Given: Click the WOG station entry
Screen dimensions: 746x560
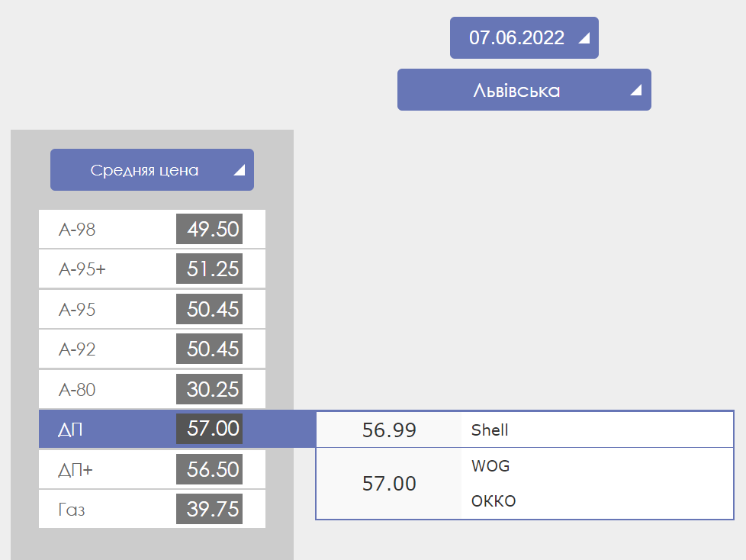Looking at the screenshot, I should 490,466.
